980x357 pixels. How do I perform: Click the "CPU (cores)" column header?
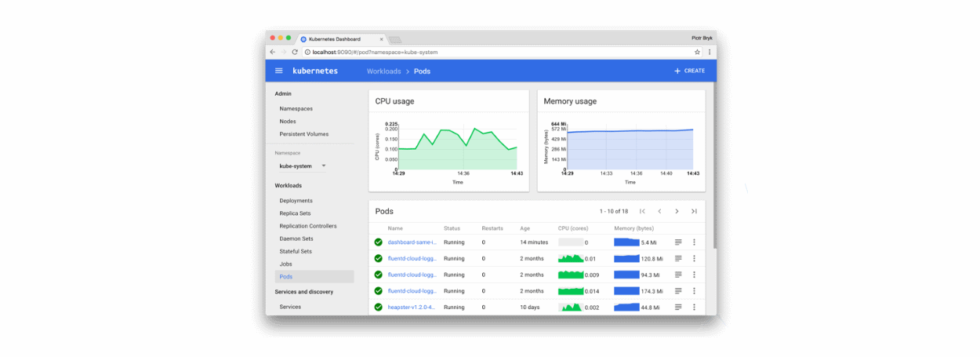pyautogui.click(x=574, y=228)
